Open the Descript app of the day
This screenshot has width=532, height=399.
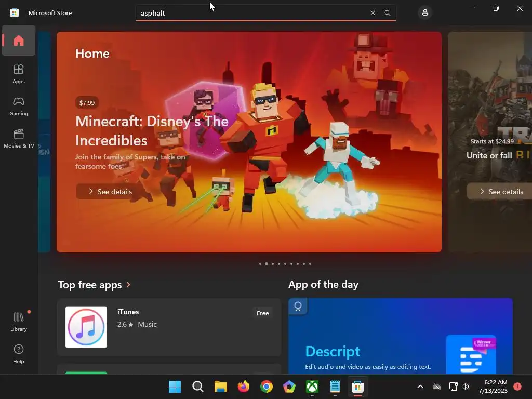click(401, 336)
